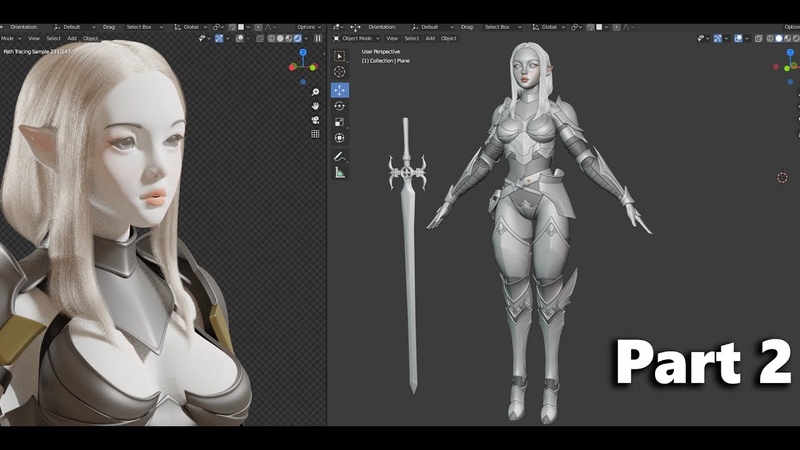Pause the render preview in left viewport
This screenshot has width=800, height=450.
click(318, 38)
